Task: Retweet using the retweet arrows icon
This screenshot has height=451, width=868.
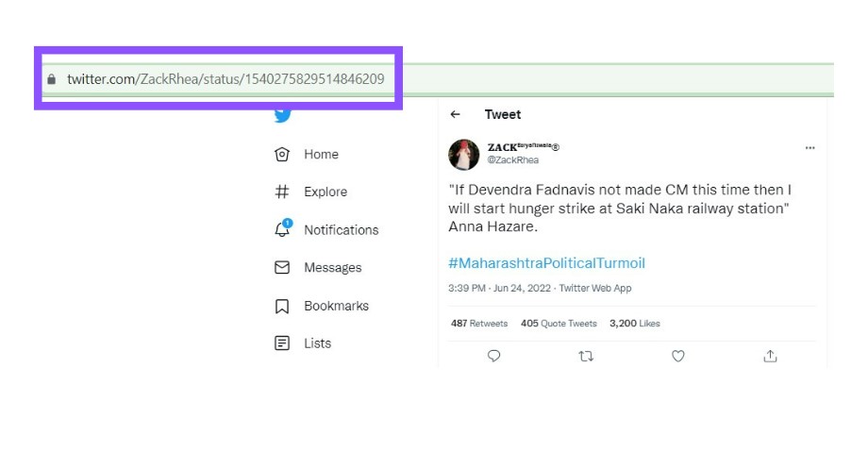Action: point(586,356)
